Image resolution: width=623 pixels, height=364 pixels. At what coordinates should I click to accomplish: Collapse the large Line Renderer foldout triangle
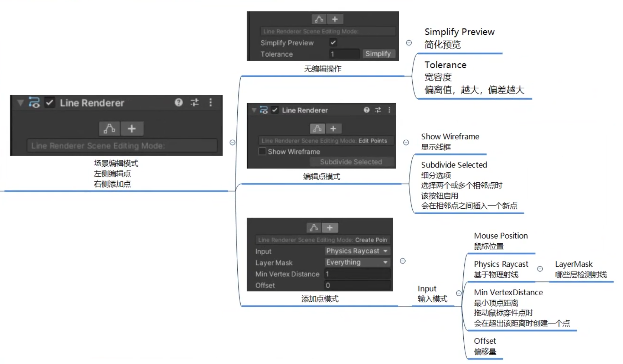(x=20, y=103)
